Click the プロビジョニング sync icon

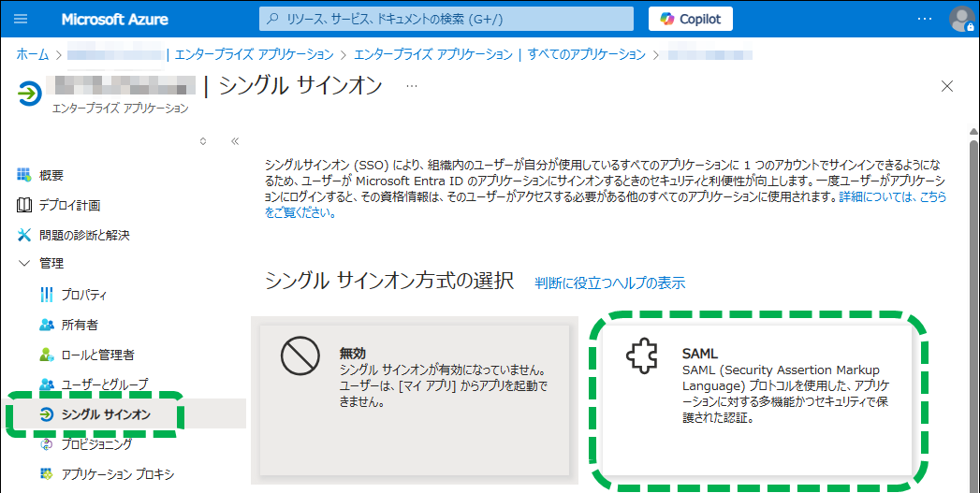click(x=47, y=444)
